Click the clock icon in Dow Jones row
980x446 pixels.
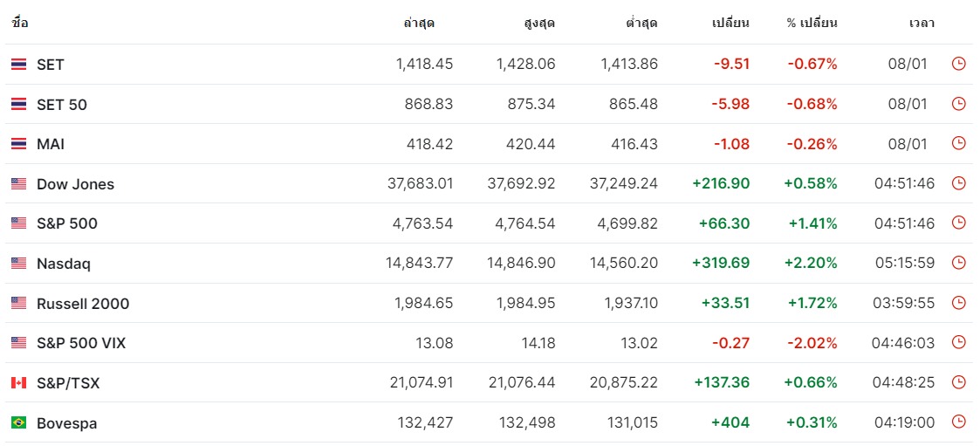click(958, 183)
